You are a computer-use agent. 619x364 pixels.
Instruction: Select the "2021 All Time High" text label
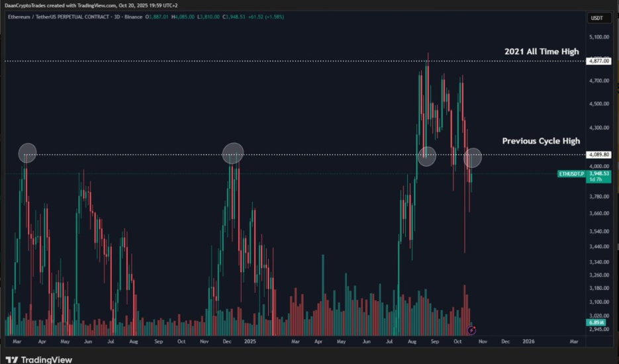point(541,52)
